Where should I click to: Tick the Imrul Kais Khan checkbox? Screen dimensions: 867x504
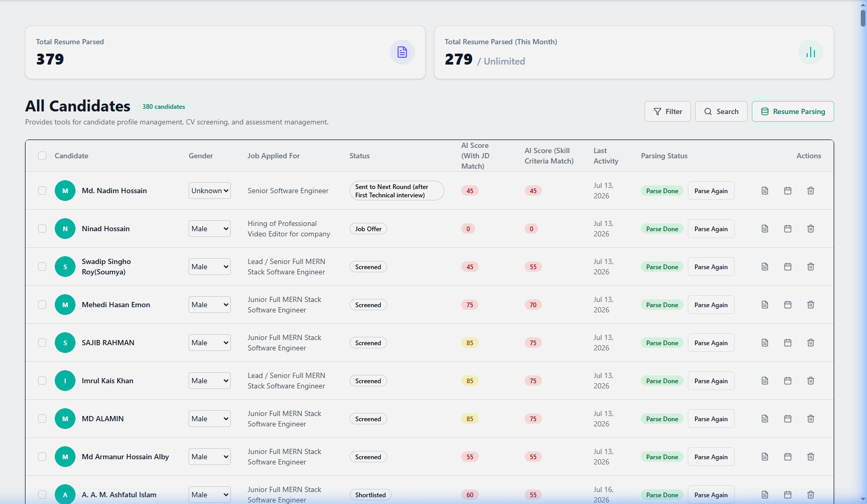[42, 381]
